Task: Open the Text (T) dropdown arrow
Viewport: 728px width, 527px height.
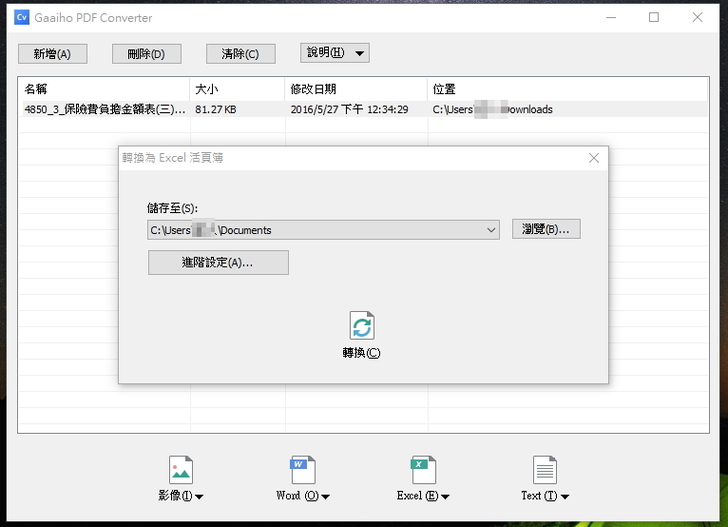Action: [x=565, y=497]
